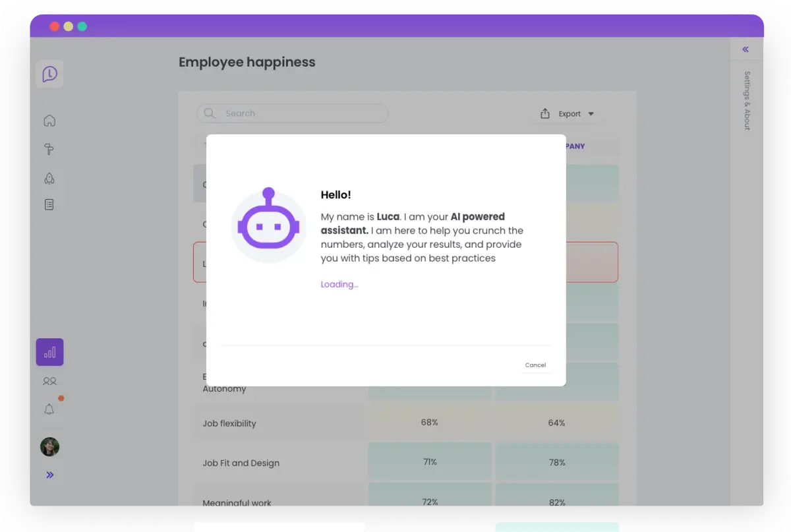This screenshot has width=791, height=532.
Task: Open the team members icon
Action: tap(49, 381)
